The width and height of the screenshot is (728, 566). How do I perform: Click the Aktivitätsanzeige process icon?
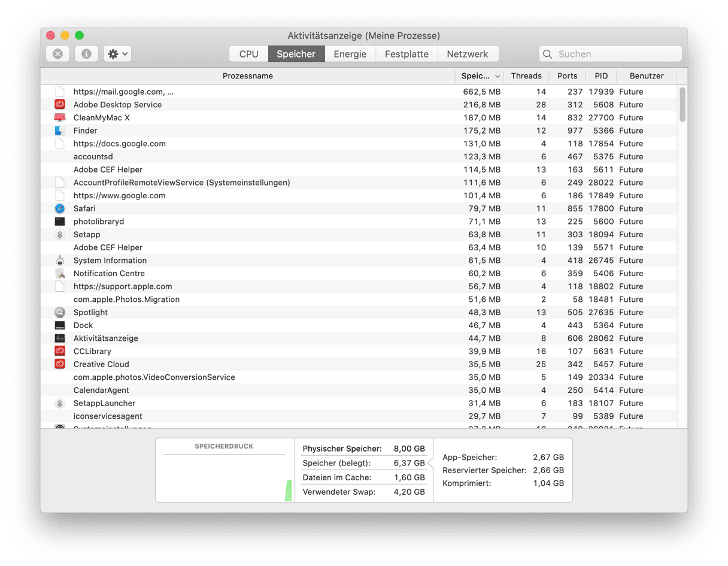pos(60,338)
